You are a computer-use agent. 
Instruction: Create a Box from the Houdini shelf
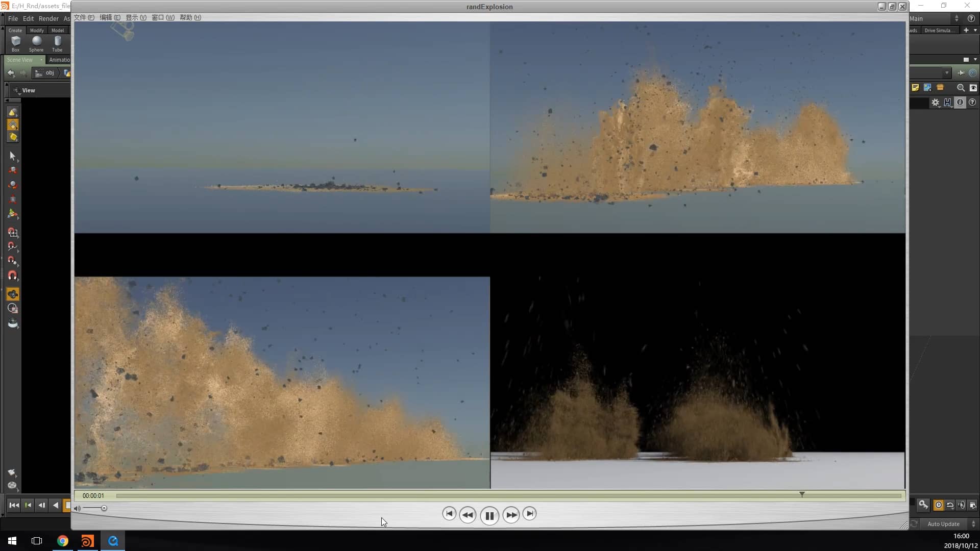[x=16, y=43]
